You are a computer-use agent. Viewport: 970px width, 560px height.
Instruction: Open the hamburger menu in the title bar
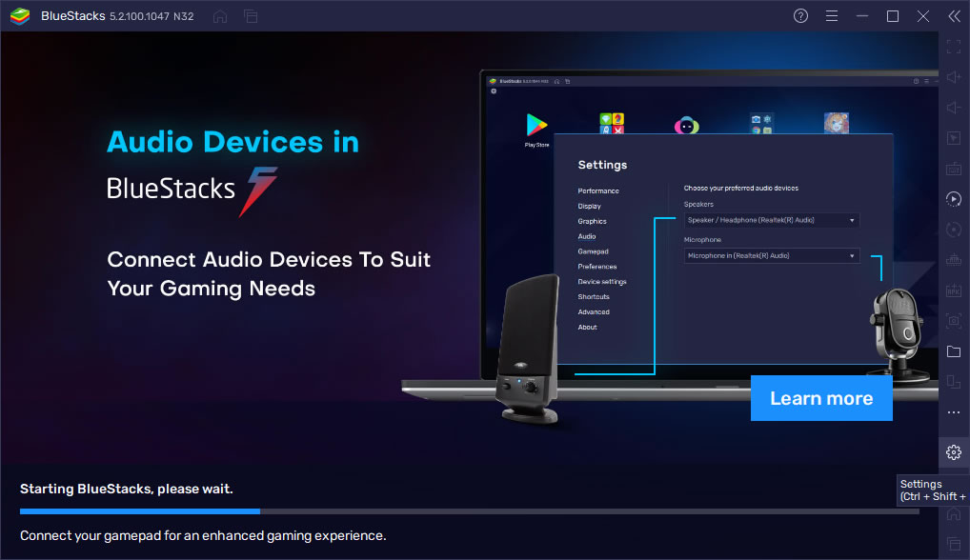(x=831, y=15)
